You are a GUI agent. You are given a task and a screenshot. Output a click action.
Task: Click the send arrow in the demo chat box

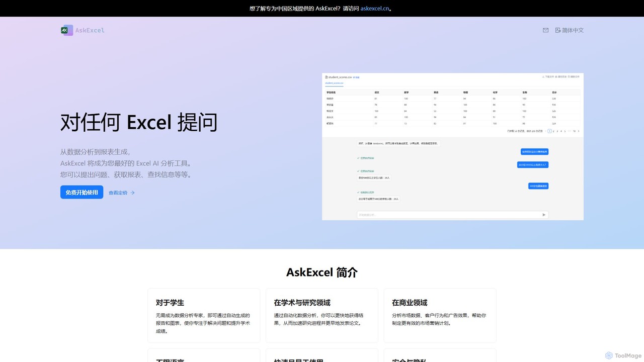pos(544,215)
